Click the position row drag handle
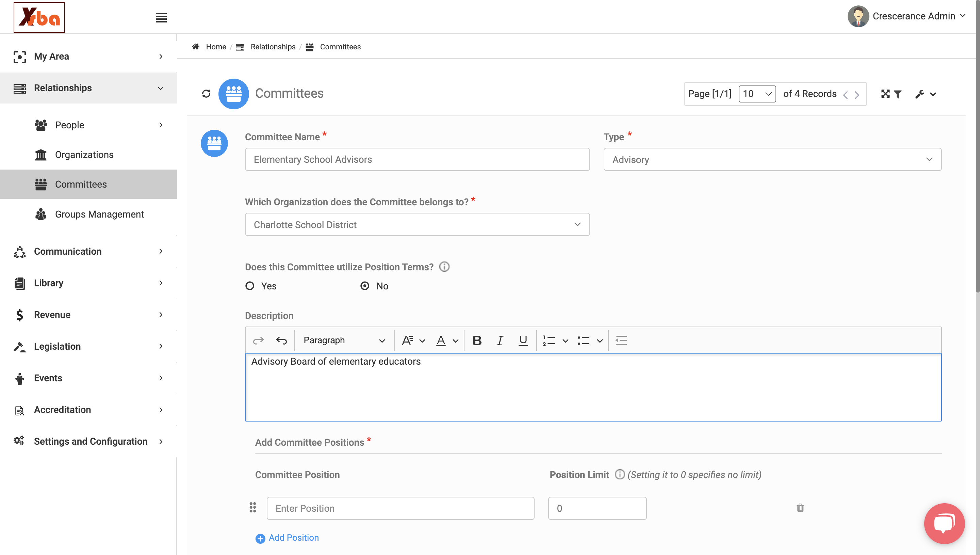This screenshot has height=555, width=980. tap(252, 507)
